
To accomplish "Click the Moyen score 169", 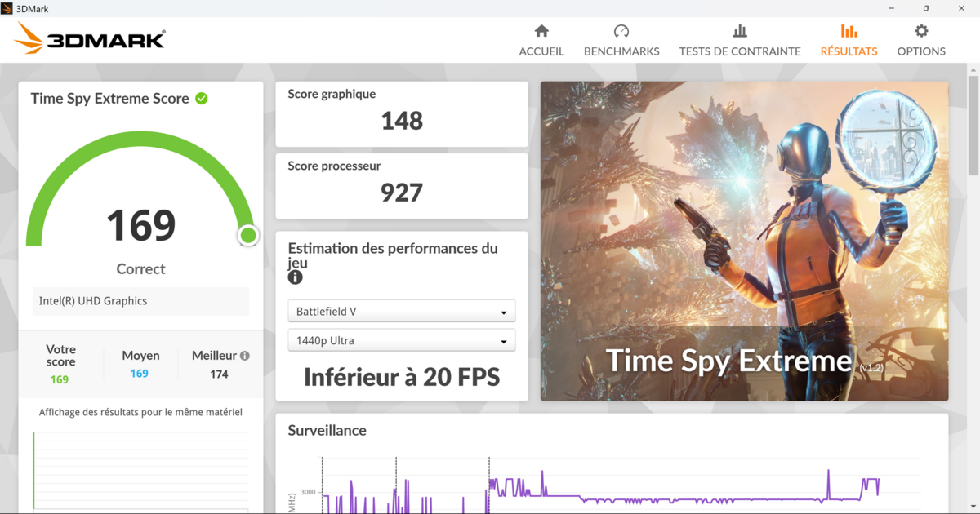I will point(140,374).
